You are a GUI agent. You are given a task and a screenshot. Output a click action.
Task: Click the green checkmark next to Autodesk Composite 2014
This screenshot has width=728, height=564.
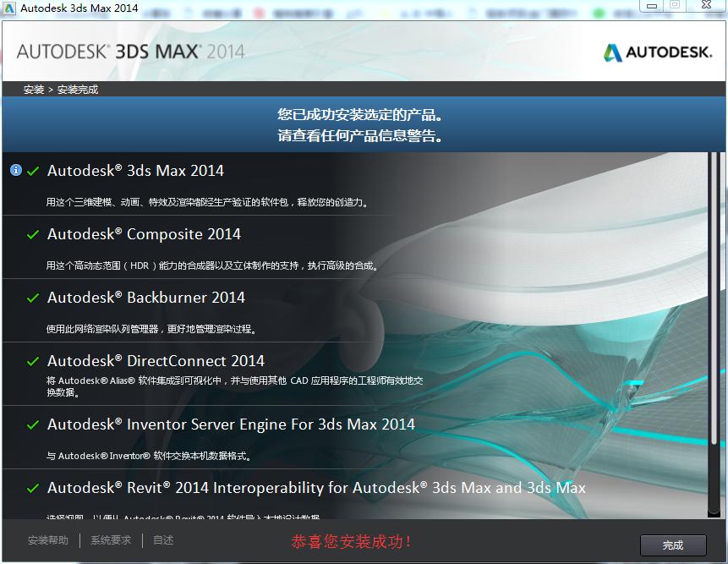32,234
